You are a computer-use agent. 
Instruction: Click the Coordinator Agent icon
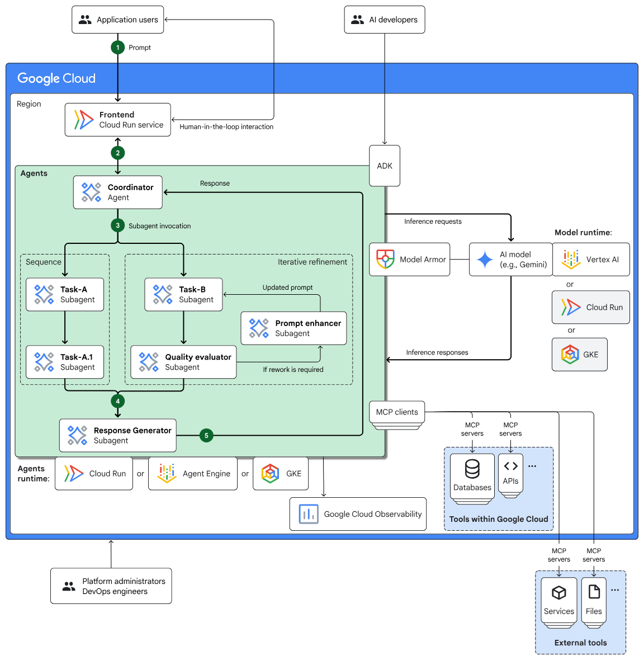[x=90, y=192]
